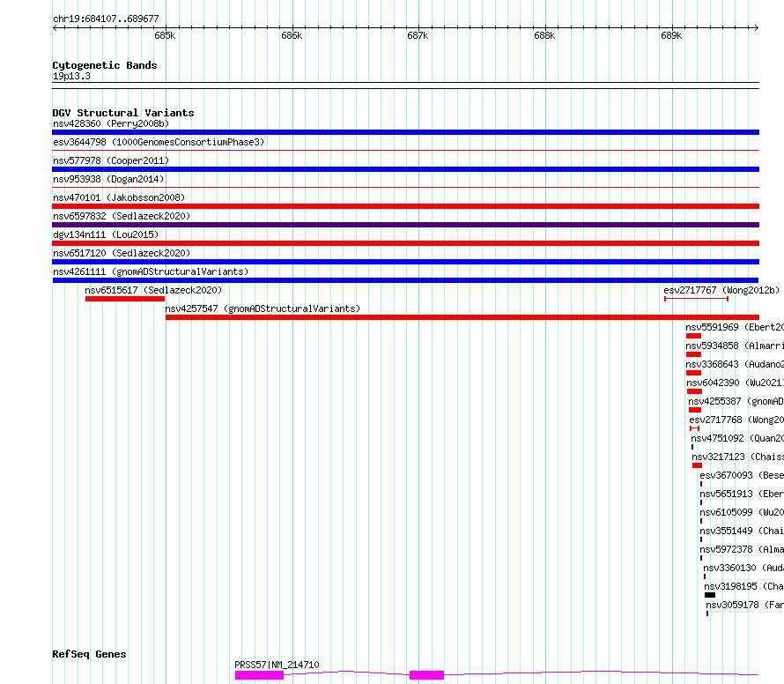The image size is (784, 684).
Task: Select the red bar under nsv3217123
Action: coord(697,465)
